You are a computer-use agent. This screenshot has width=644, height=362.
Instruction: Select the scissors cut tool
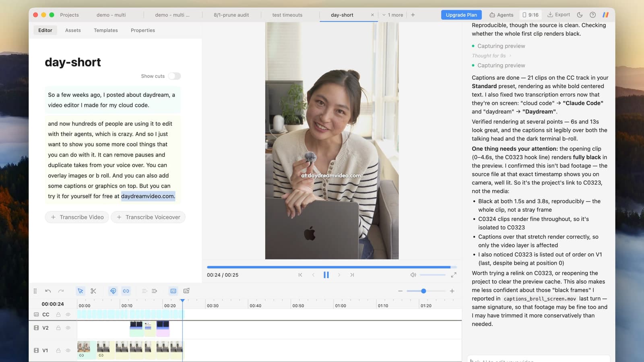93,291
